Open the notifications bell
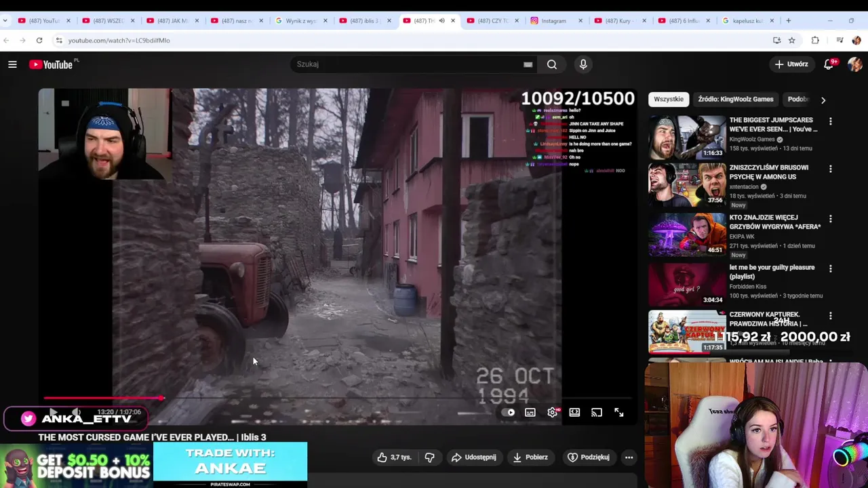The height and width of the screenshot is (488, 868). tap(829, 64)
